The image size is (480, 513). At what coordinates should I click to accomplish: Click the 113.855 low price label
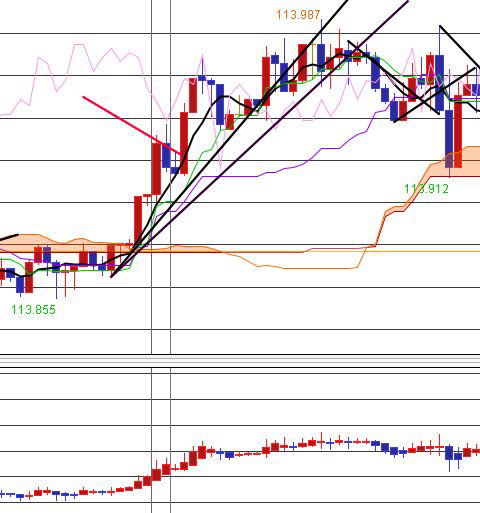[x=33, y=310]
